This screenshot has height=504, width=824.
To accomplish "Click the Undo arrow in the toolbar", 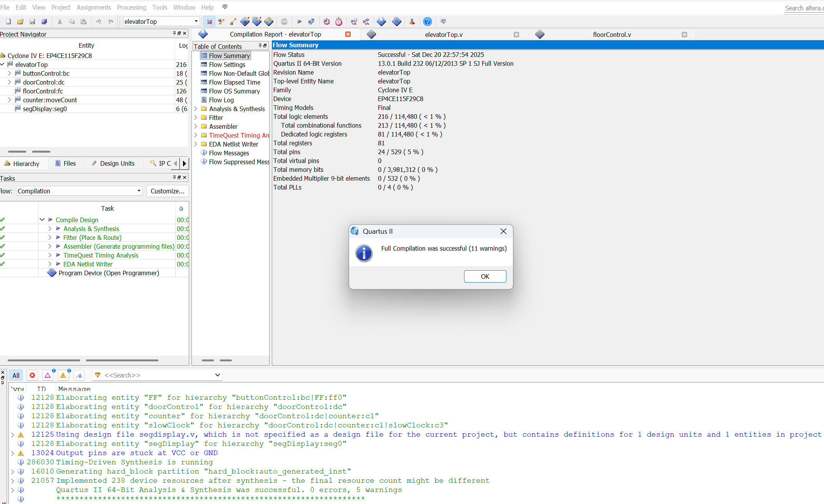I will 99,22.
